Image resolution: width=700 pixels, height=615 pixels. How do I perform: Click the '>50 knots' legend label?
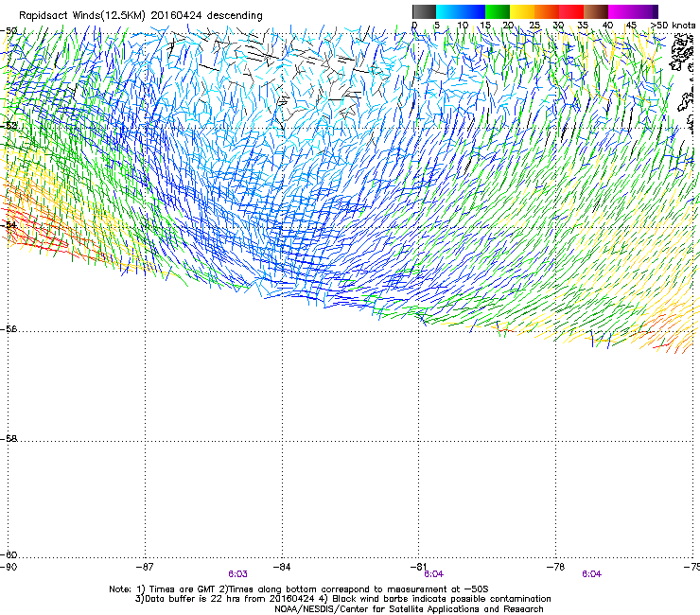(x=673, y=26)
